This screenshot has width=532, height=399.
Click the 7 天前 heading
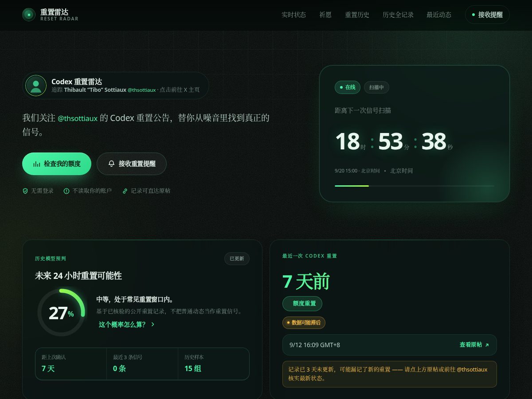coord(306,282)
